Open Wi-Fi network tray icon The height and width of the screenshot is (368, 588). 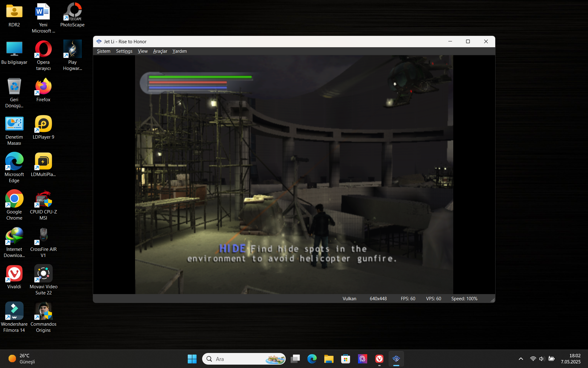tap(533, 359)
